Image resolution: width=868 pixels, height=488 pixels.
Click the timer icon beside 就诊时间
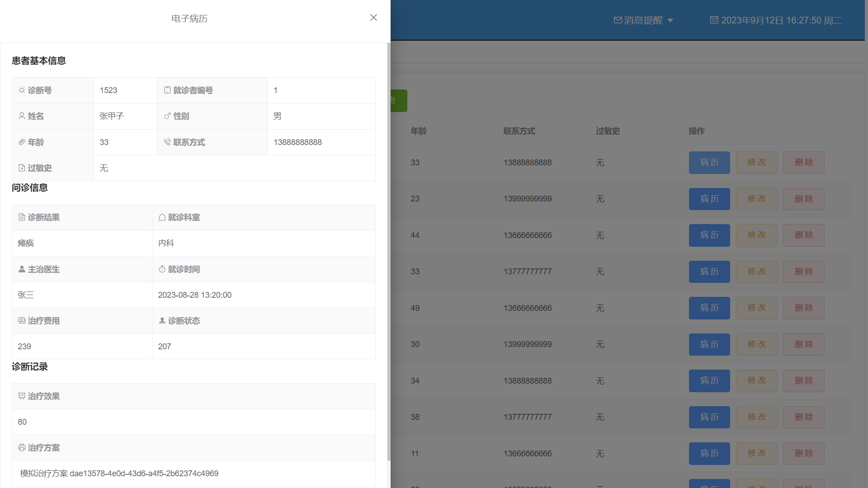[x=162, y=269]
